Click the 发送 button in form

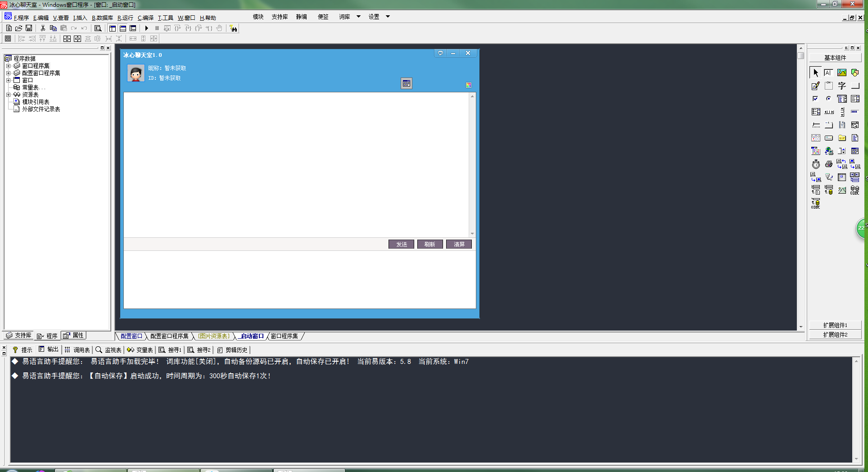(x=401, y=244)
